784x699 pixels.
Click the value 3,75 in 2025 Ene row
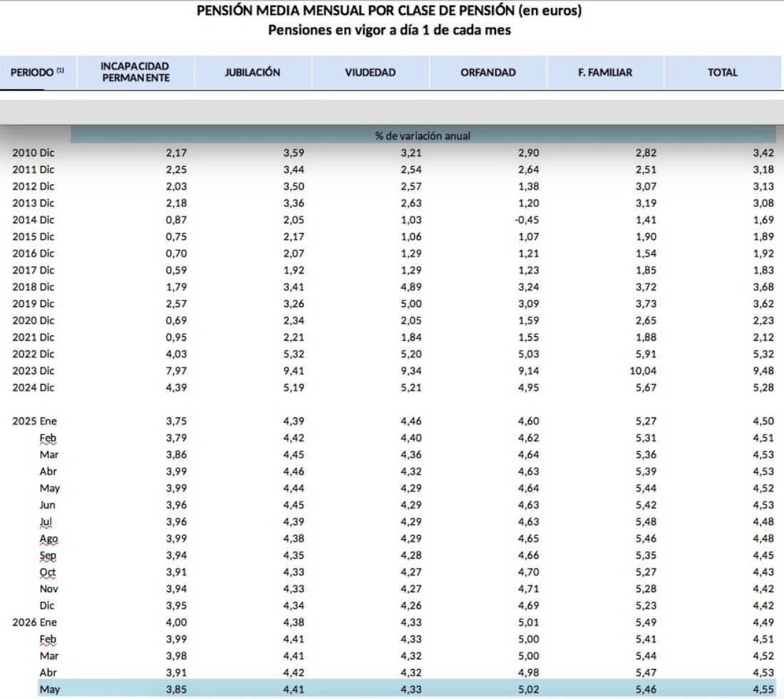coord(176,421)
